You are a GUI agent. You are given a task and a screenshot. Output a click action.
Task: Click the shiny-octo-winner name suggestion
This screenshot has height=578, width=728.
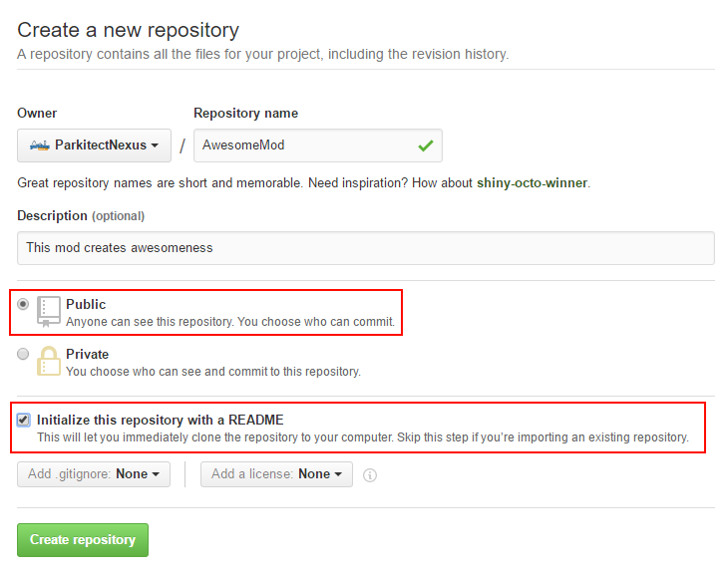[533, 182]
